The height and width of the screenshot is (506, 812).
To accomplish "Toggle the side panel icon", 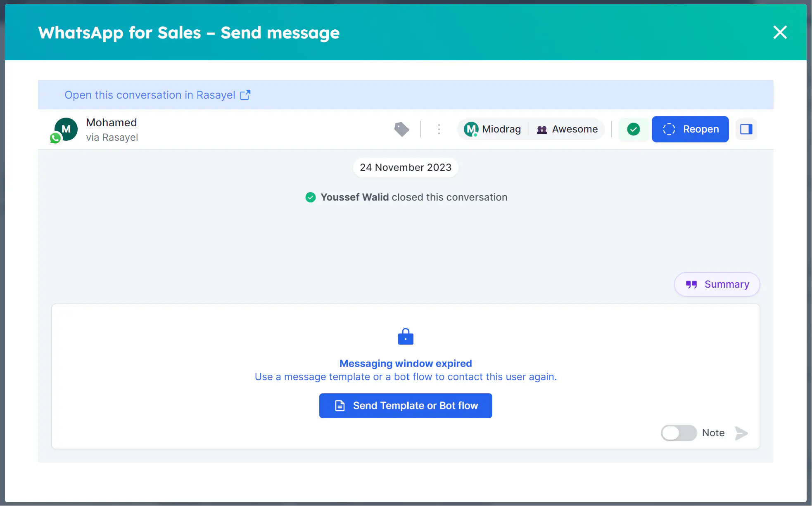I will [746, 129].
